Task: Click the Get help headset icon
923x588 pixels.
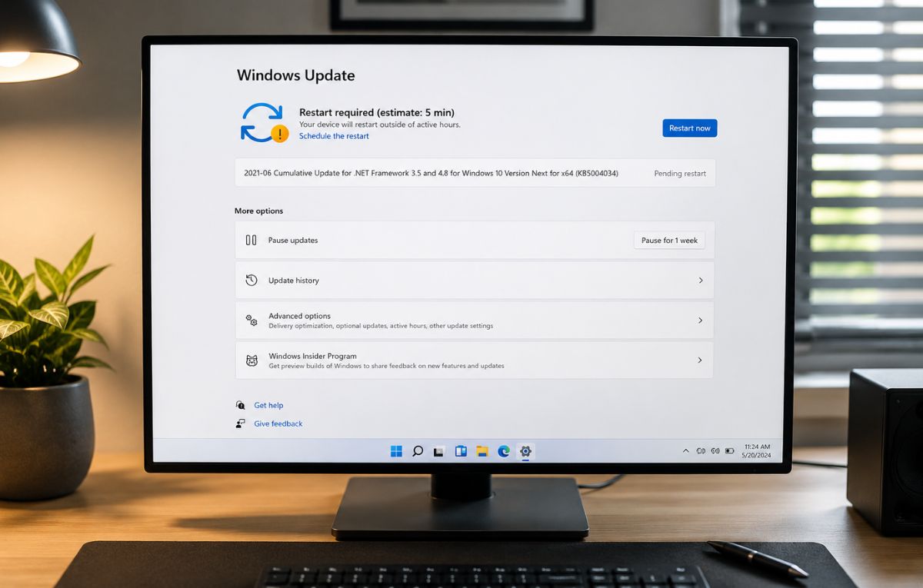Action: (x=240, y=405)
